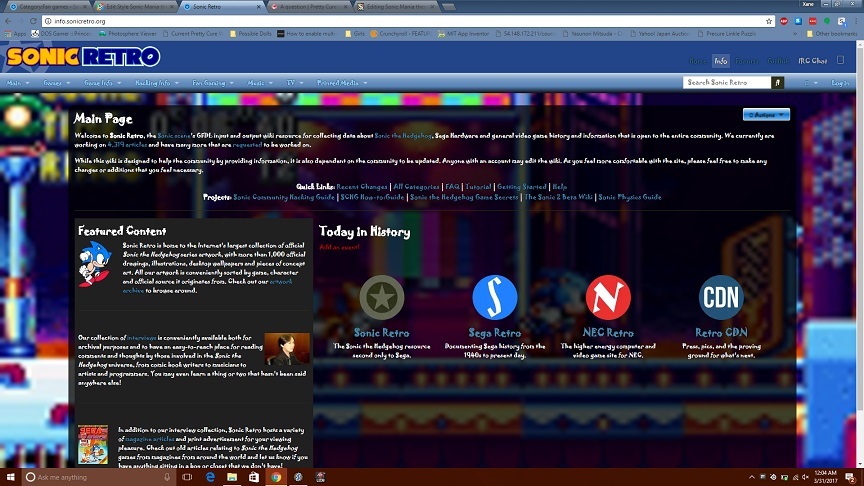This screenshot has height=486, width=864.
Task: Click the Cortana Ask me anything box
Action: 98,477
